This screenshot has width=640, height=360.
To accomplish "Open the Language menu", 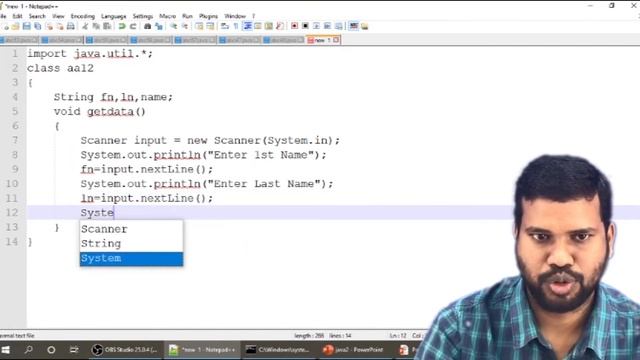I will click(113, 16).
